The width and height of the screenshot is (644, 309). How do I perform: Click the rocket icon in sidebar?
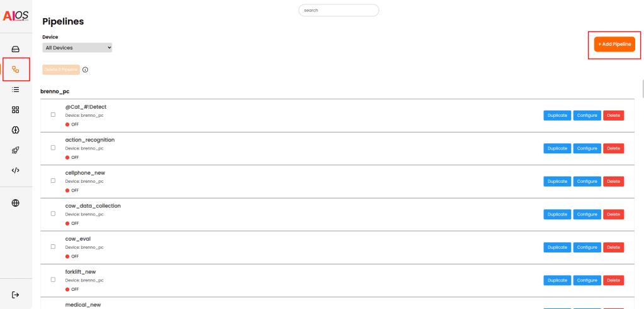(x=16, y=150)
